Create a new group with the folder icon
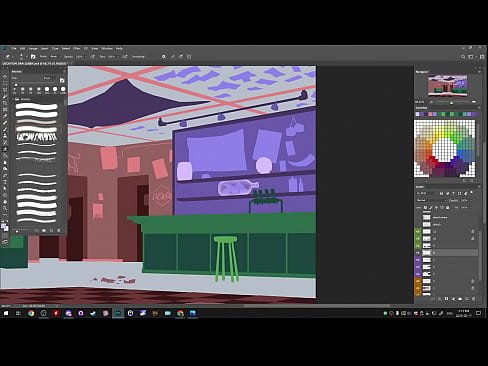 (460, 299)
